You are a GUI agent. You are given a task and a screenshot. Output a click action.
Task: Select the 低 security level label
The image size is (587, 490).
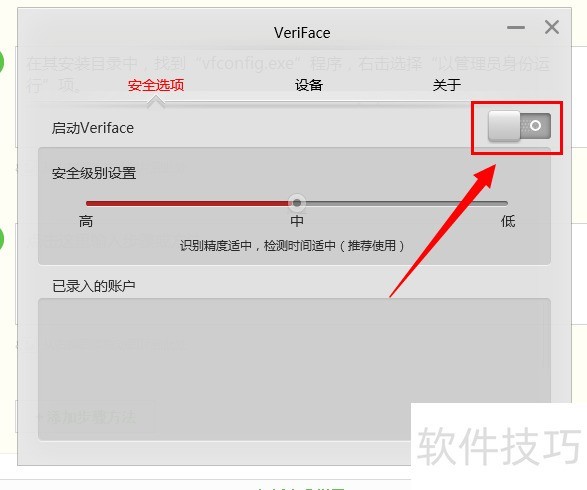[508, 221]
